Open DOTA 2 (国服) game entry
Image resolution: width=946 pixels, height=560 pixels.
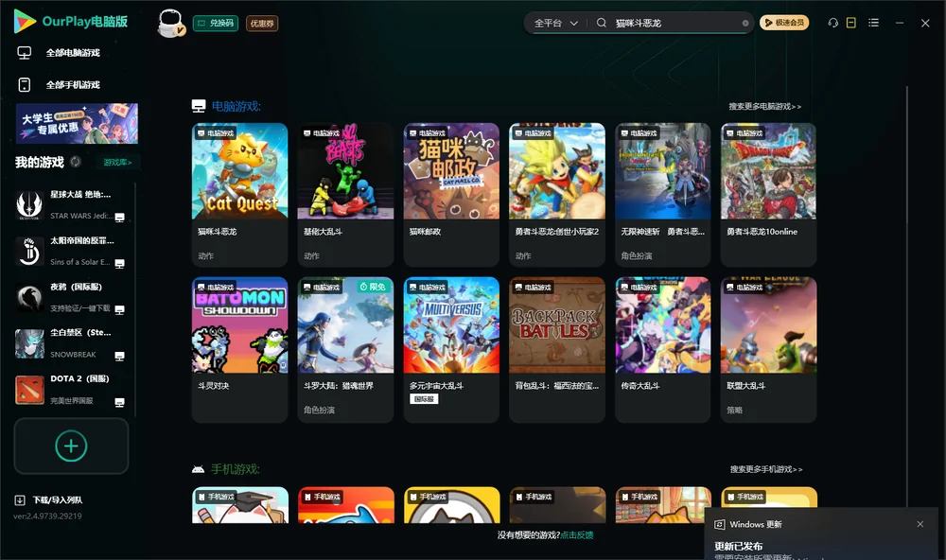[71, 389]
